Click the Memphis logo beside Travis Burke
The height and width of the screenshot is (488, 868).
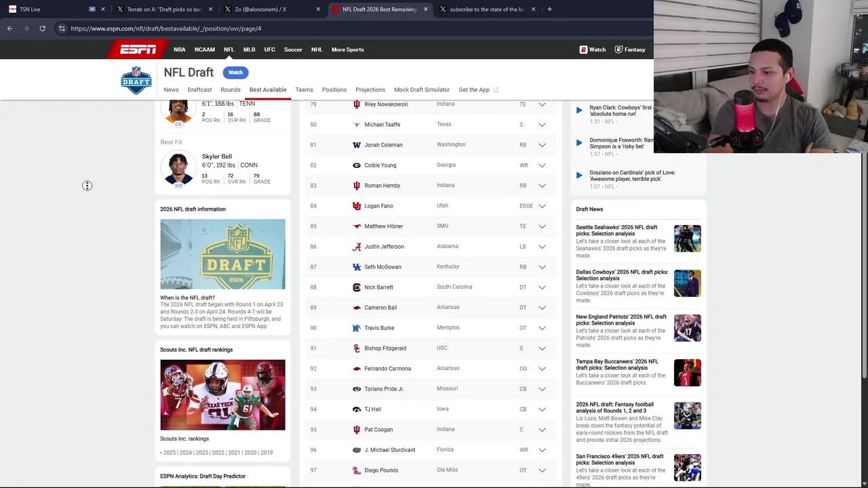(357, 328)
